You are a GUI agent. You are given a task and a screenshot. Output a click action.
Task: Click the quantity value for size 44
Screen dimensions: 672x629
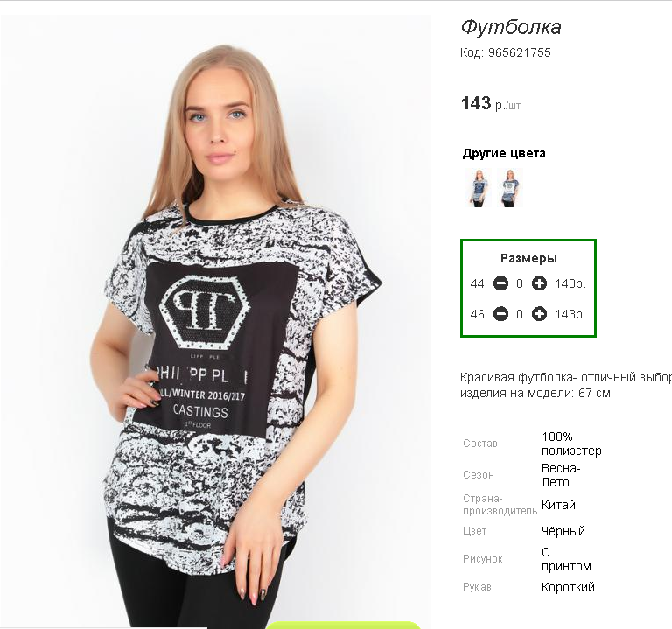(520, 283)
